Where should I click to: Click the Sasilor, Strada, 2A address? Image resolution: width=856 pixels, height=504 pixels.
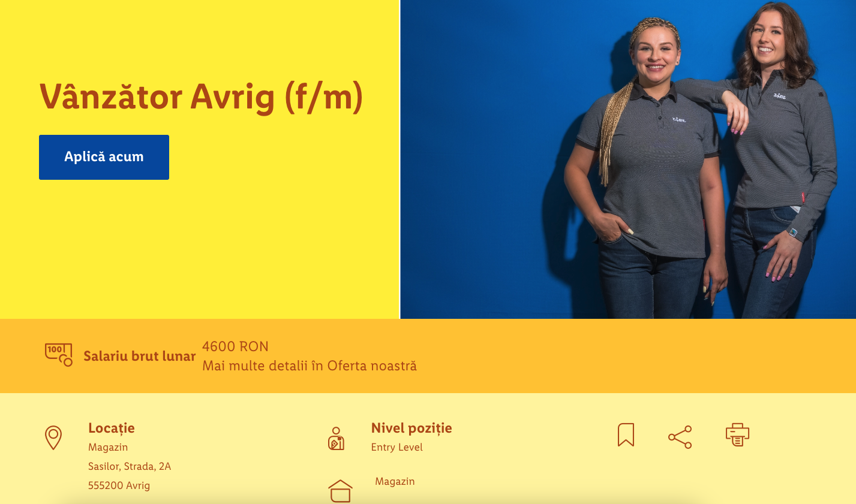pyautogui.click(x=130, y=466)
